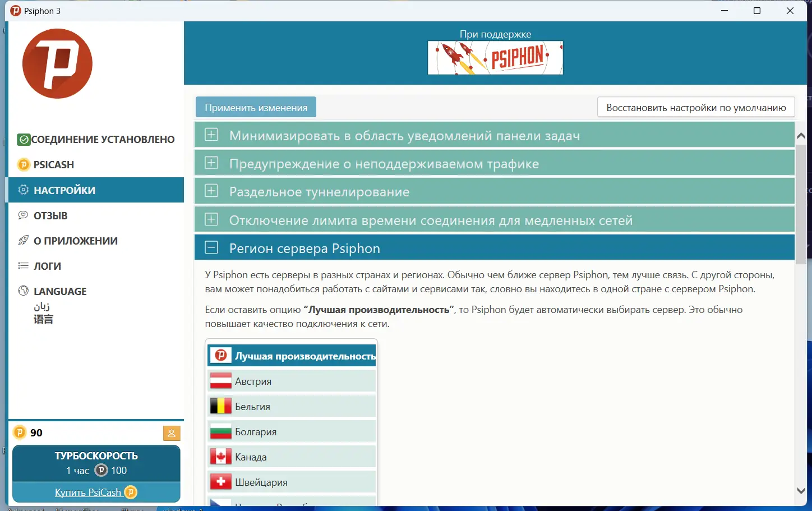Screen dimensions: 812x511
Task: View the ЛОГИ tab
Action: (x=96, y=265)
